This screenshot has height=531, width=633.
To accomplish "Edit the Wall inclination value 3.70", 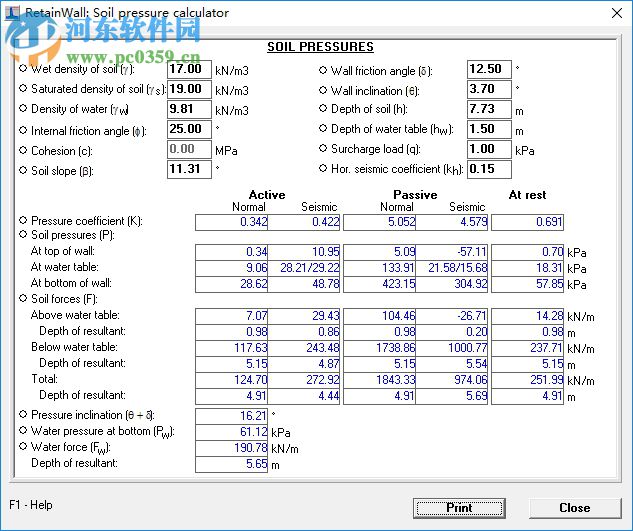I will pyautogui.click(x=489, y=89).
